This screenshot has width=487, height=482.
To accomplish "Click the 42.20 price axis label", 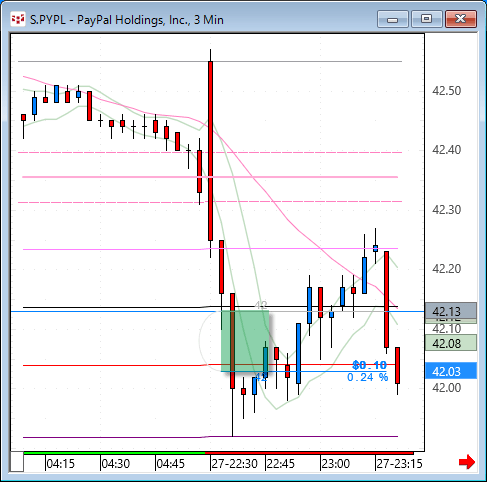I will 446,269.
